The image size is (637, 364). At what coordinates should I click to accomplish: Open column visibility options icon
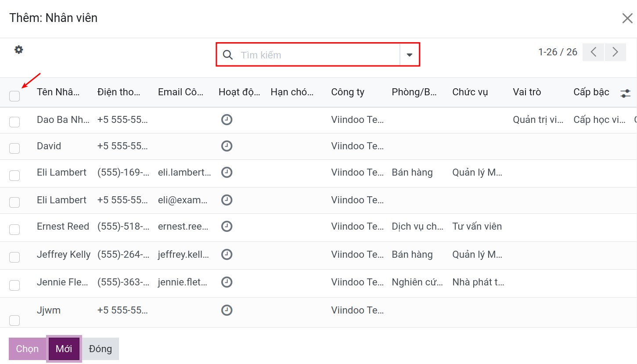coord(625,93)
